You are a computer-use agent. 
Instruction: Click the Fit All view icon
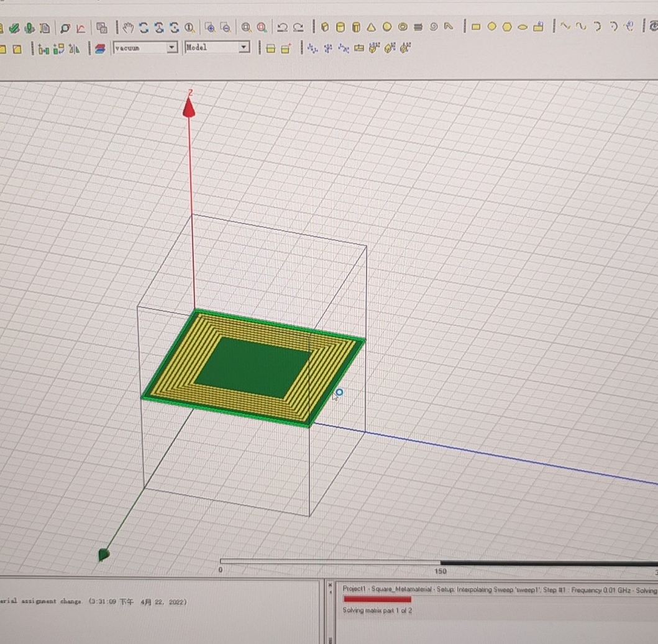click(246, 28)
